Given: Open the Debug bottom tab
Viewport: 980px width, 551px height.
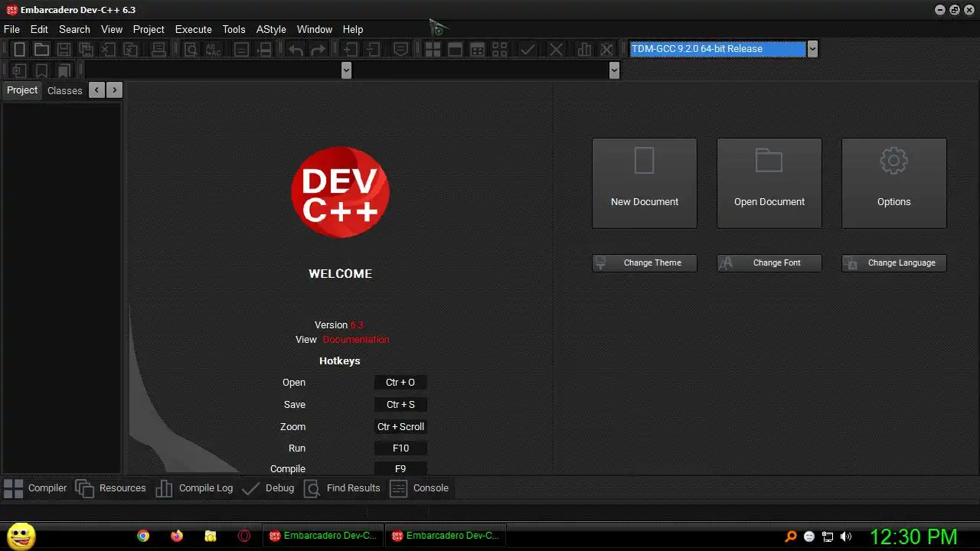Looking at the screenshot, I should (x=268, y=488).
